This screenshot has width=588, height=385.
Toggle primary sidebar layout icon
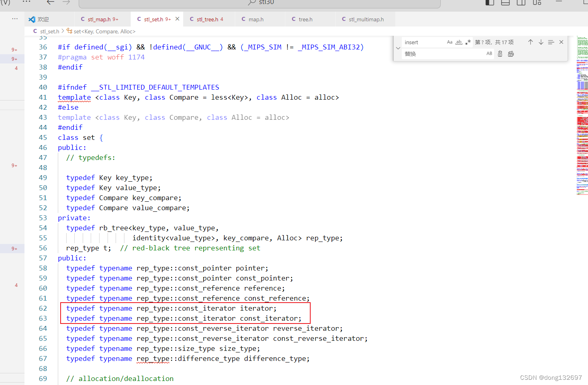(490, 2)
